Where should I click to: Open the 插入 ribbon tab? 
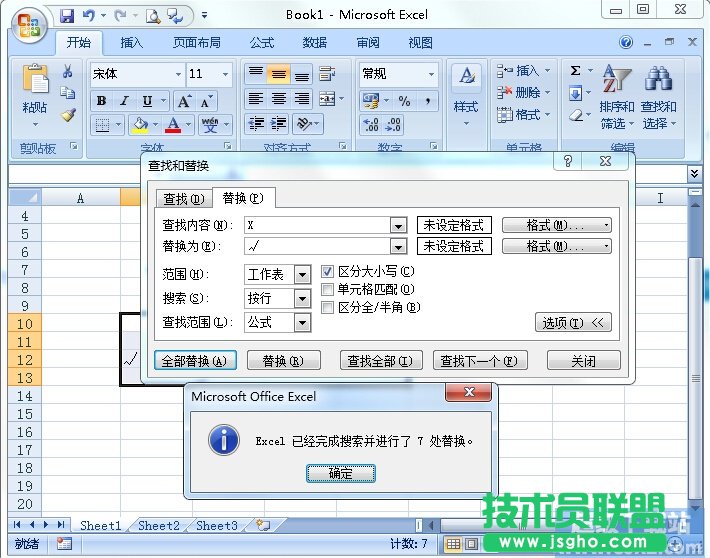pyautogui.click(x=132, y=43)
